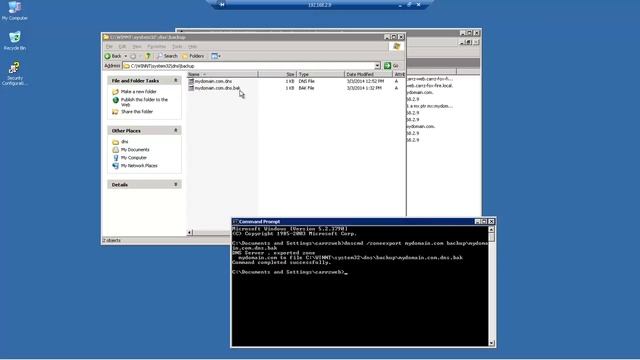
Task: Close the Explorer backup folder window
Action: 401,37
